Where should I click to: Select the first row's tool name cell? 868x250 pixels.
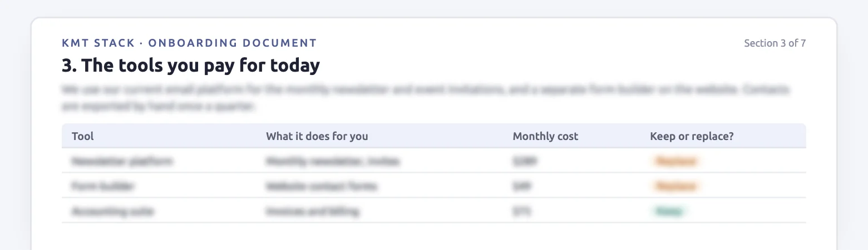point(122,161)
